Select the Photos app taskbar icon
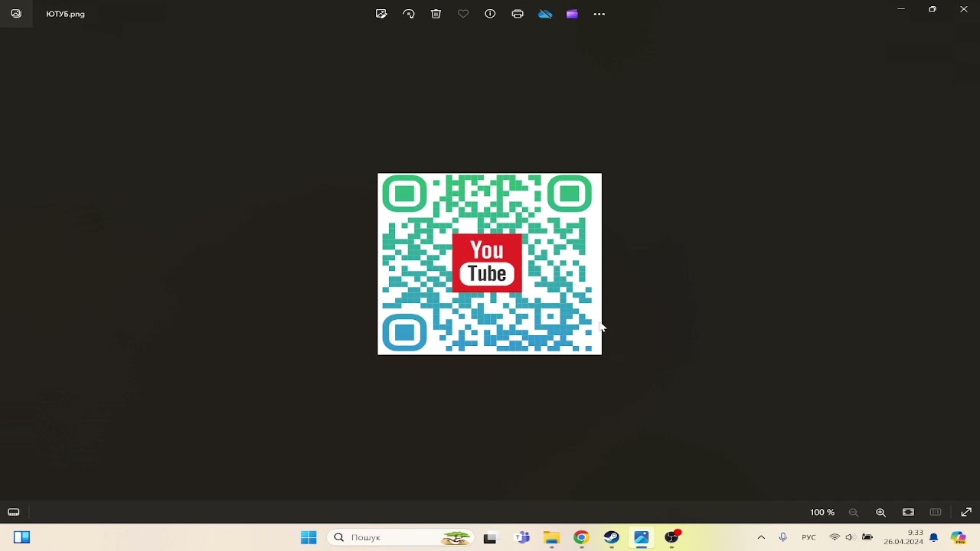 point(642,537)
